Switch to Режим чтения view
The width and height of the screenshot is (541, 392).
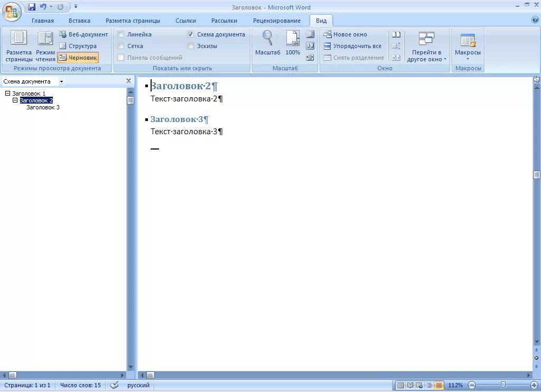pos(45,46)
